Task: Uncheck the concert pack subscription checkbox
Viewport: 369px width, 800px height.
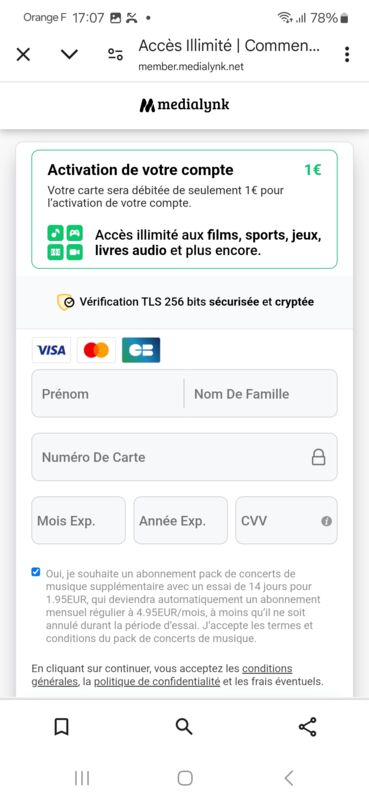Action: click(x=36, y=572)
